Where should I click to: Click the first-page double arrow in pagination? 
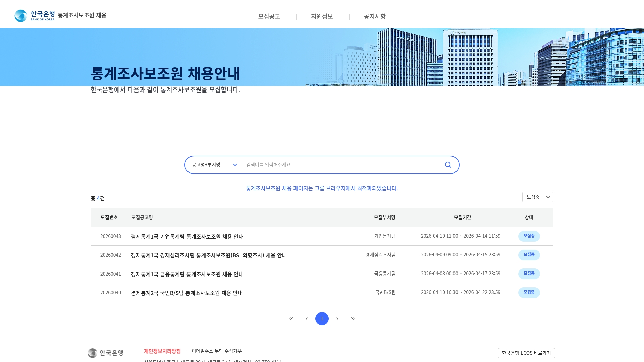[291, 319]
